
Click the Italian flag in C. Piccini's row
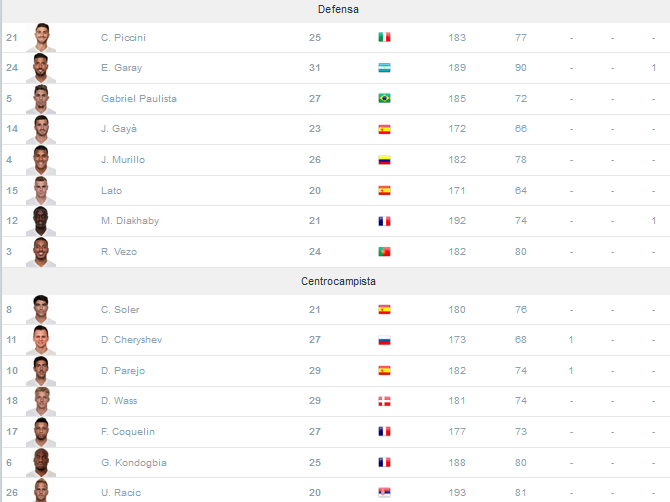(x=384, y=37)
